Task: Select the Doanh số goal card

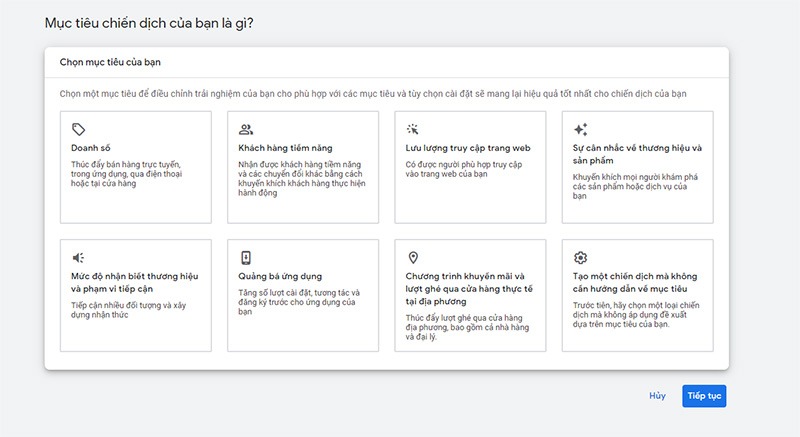Action: tap(136, 167)
